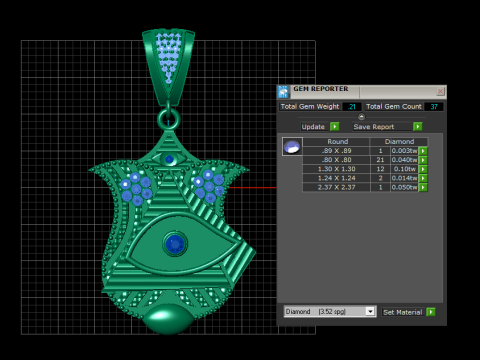Click the count 21 cell
Viewport: 480px width, 360px height.
[x=380, y=160]
